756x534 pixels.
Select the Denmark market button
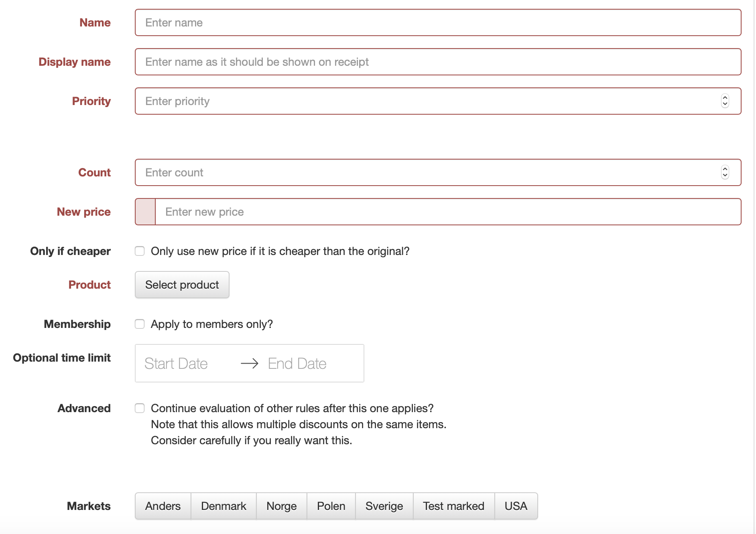click(x=224, y=506)
